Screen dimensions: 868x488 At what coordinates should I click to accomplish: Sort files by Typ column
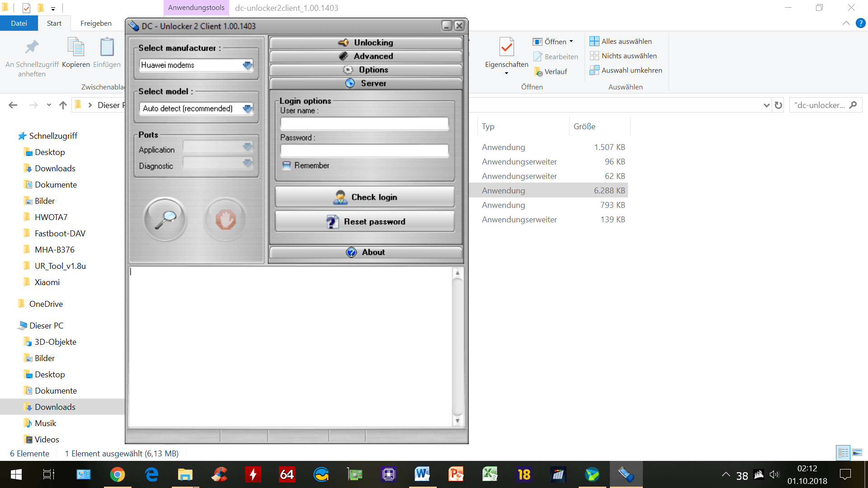point(524,127)
